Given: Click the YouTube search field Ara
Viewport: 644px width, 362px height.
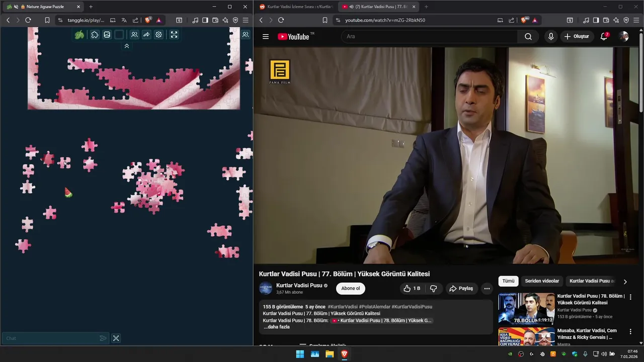Looking at the screenshot, I should [429, 37].
